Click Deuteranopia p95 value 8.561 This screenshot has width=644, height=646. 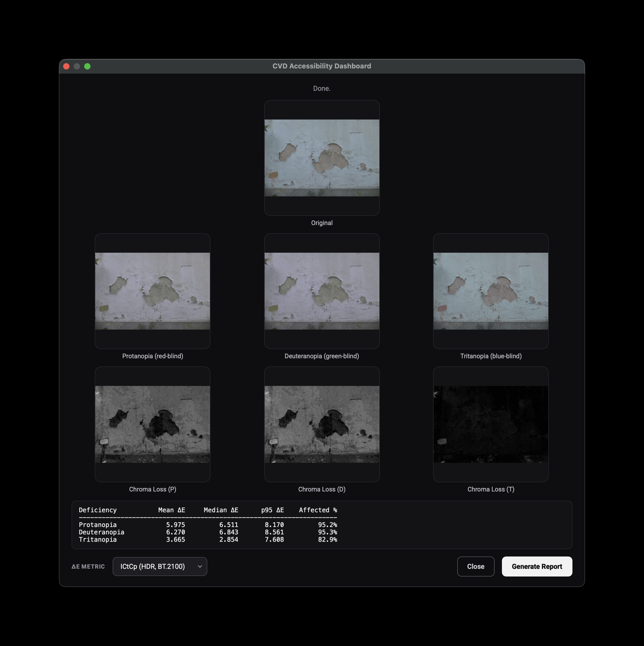click(274, 532)
